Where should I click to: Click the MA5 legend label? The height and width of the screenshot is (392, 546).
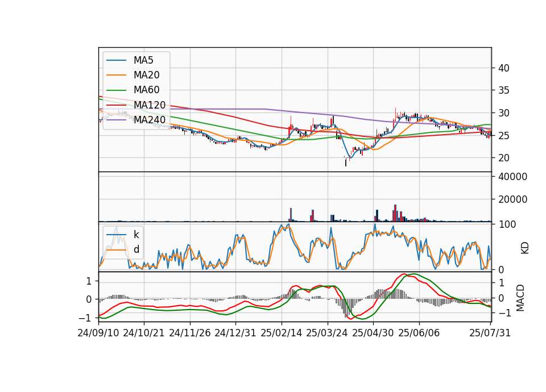click(x=143, y=60)
